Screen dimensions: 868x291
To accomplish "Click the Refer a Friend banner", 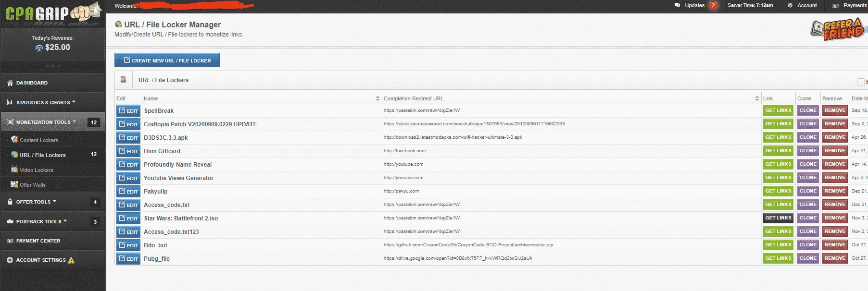I will click(x=838, y=30).
